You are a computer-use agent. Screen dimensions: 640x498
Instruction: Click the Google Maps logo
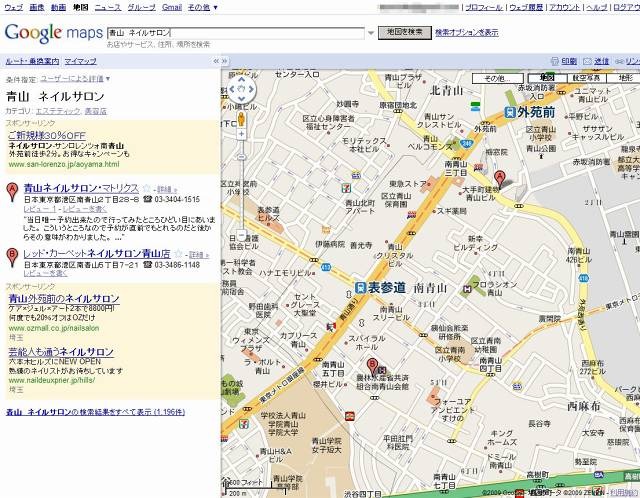coord(53,33)
